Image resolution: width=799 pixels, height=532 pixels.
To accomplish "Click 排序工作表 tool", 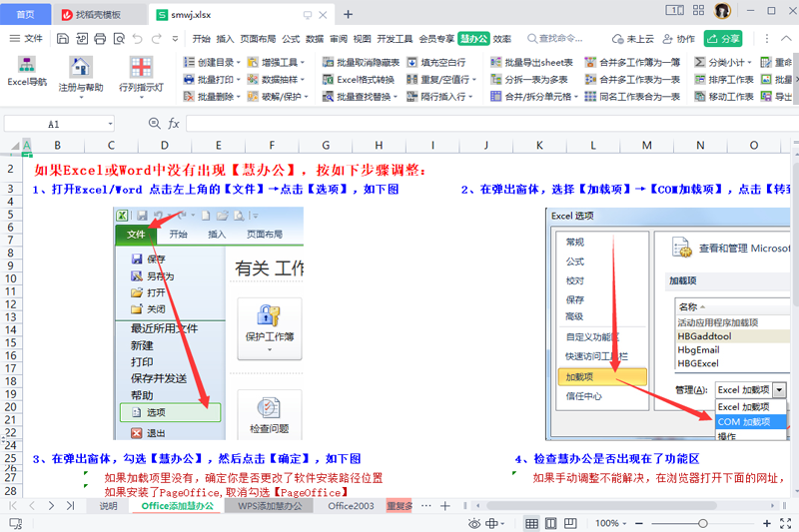I will [x=724, y=80].
